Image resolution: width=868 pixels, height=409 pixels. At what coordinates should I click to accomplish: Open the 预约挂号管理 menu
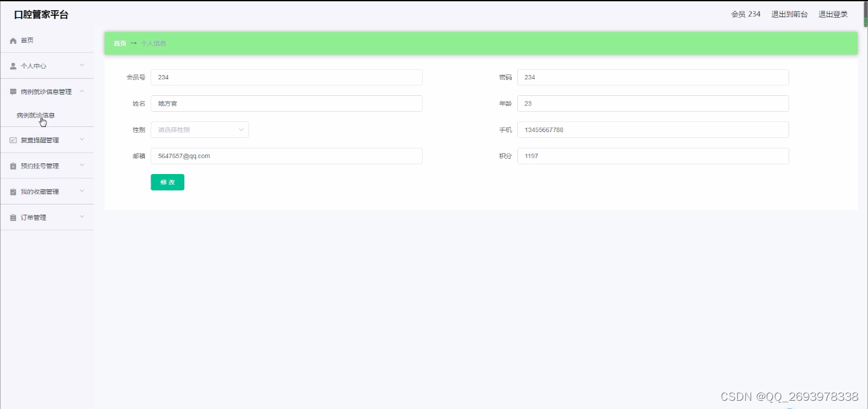point(47,166)
